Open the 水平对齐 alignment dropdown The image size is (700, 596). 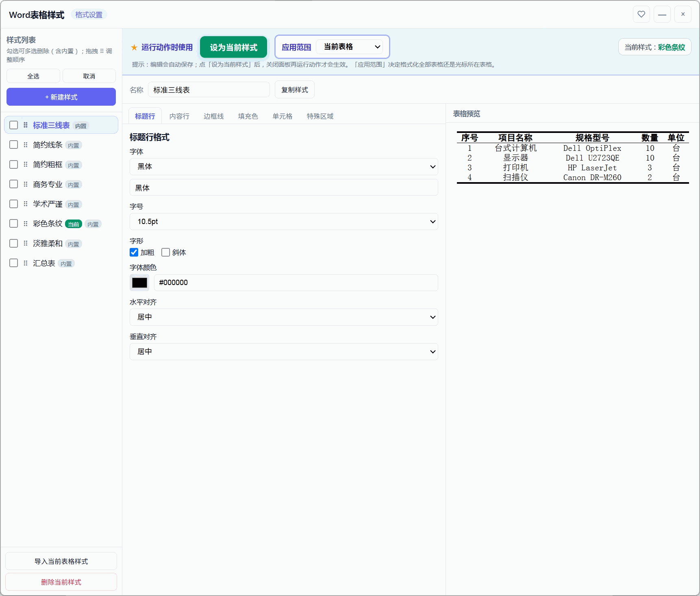pos(284,317)
